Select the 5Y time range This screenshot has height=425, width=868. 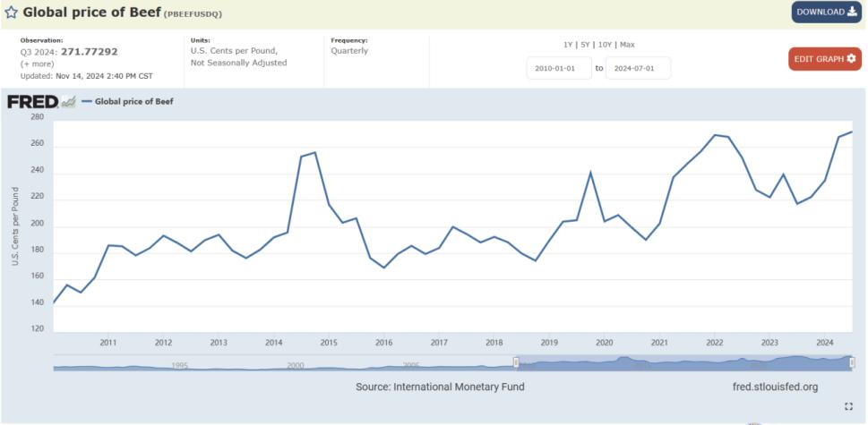click(585, 45)
